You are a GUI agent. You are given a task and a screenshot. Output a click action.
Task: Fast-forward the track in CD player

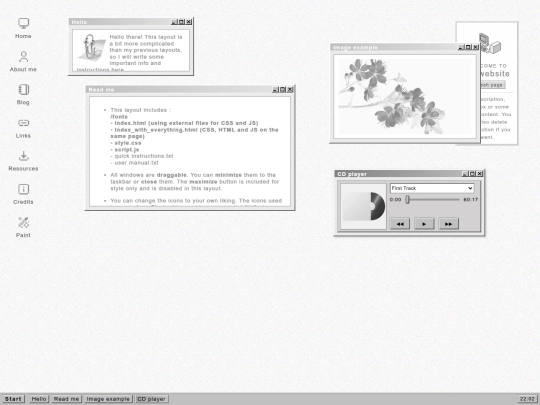[448, 224]
